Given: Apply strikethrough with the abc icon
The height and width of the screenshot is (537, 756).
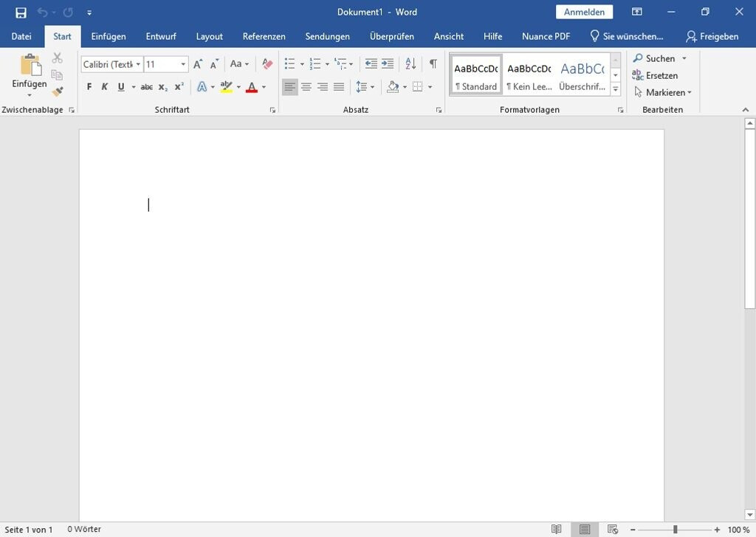Looking at the screenshot, I should [146, 87].
